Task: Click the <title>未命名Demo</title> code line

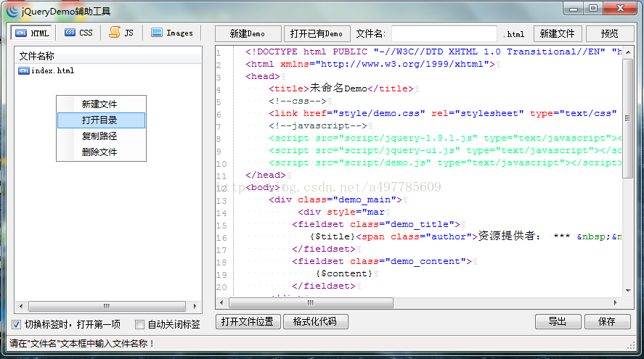Action: (341, 88)
